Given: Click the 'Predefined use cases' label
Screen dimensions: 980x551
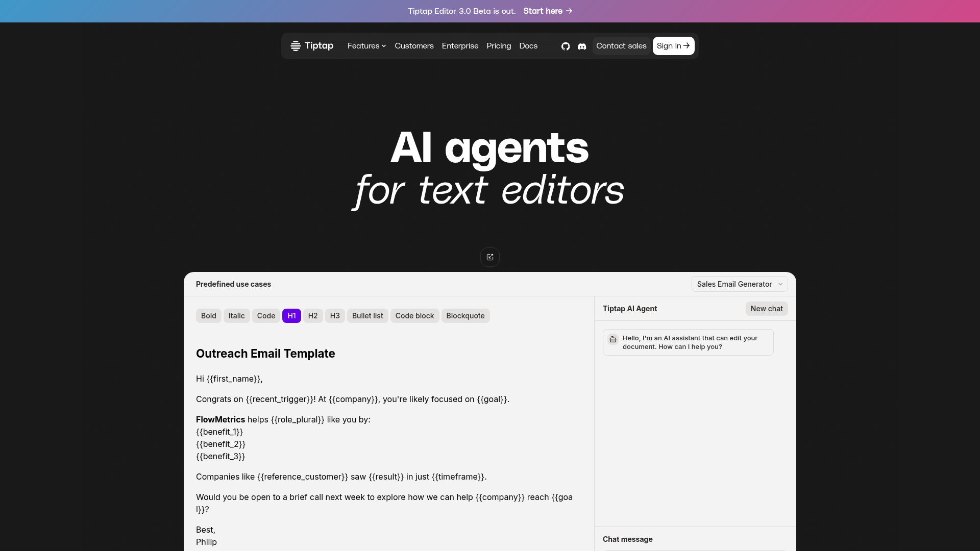Looking at the screenshot, I should click(x=233, y=284).
